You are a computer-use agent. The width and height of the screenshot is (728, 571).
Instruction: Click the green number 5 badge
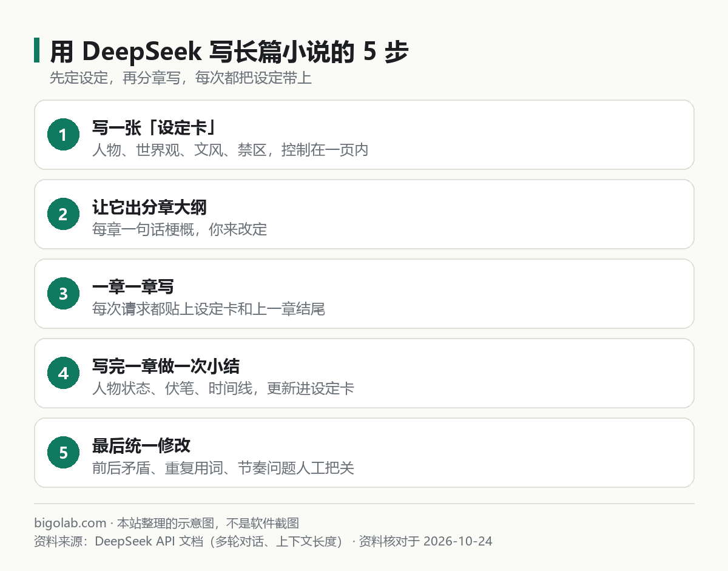63,453
